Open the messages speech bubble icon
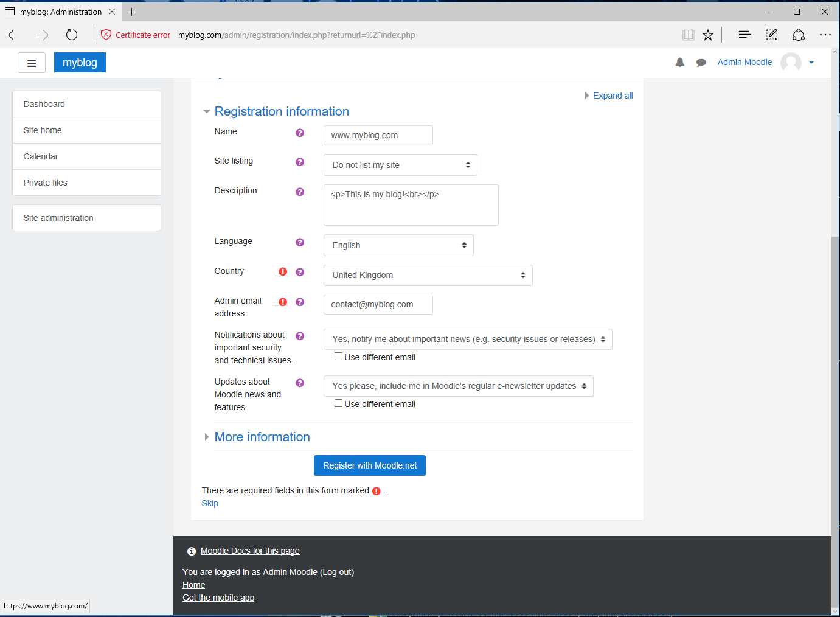Image resolution: width=840 pixels, height=617 pixels. tap(701, 63)
